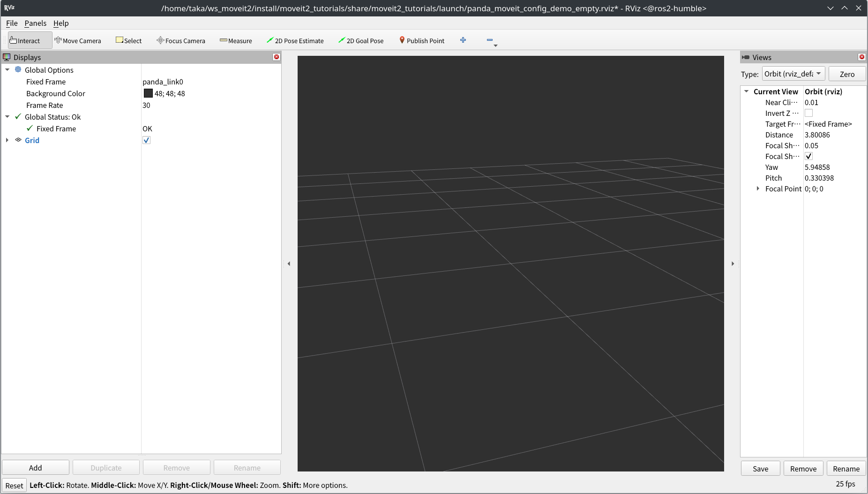This screenshot has width=868, height=494.
Task: Expand the Grid display node
Action: coord(7,140)
